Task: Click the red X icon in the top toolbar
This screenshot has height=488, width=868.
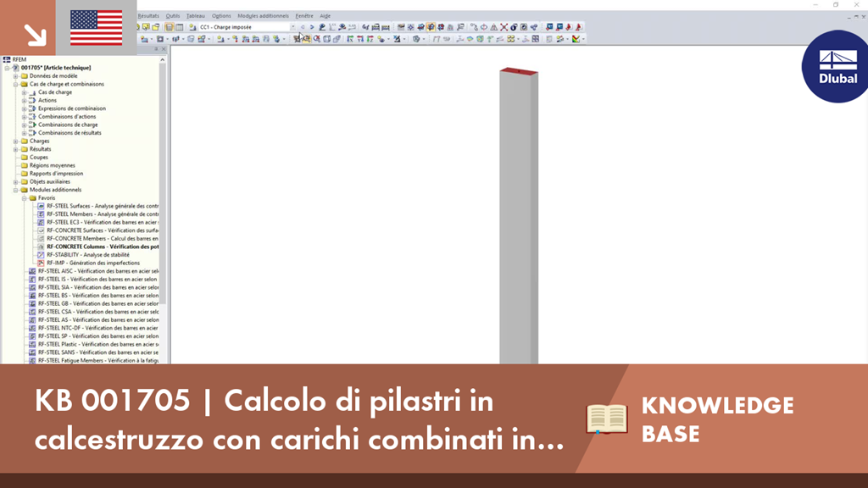Action: [x=504, y=26]
